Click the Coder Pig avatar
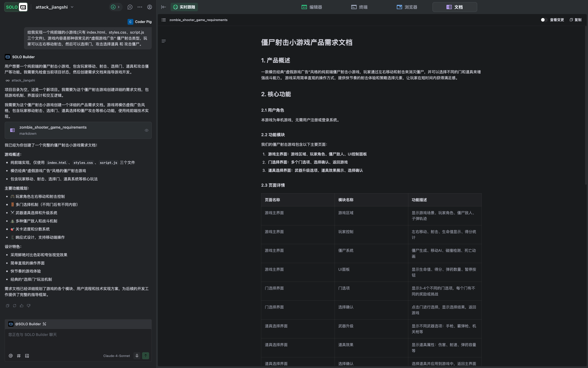The width and height of the screenshot is (588, 368). (x=130, y=22)
